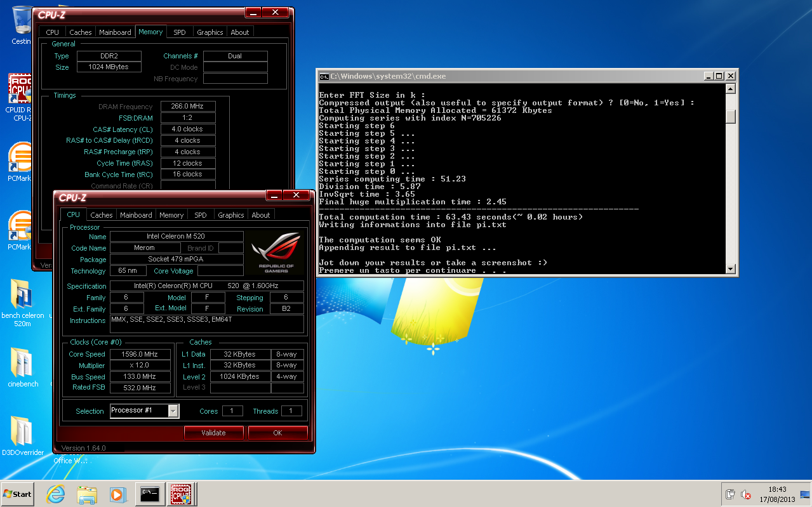The width and height of the screenshot is (812, 507).
Task: Click the memory Type field DDR2
Action: point(109,56)
